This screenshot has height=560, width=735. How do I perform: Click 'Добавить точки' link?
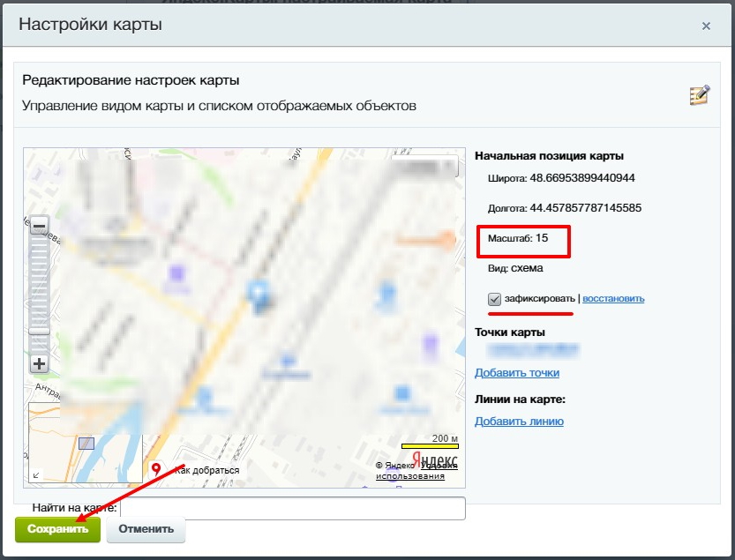click(517, 373)
